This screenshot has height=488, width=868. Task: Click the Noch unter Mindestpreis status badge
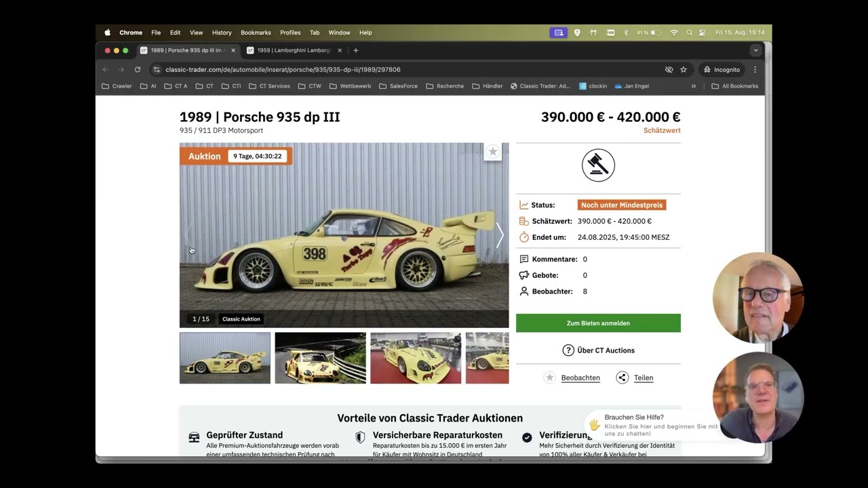pyautogui.click(x=622, y=205)
